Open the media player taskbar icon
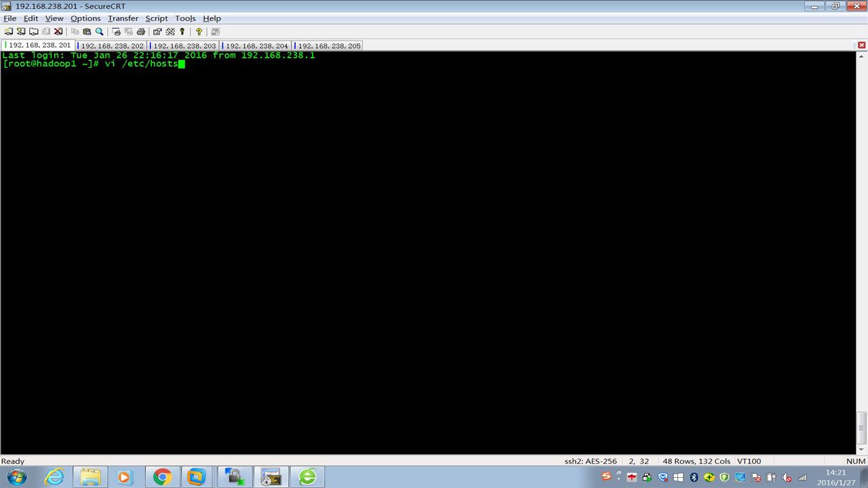 tap(125, 477)
